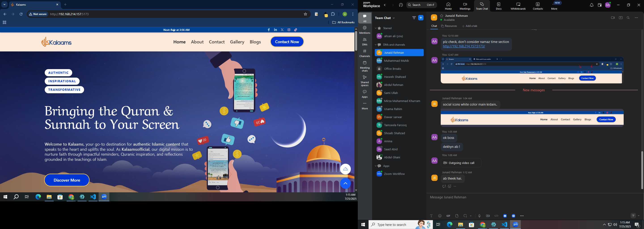
Task: Click the screenshot capture icon
Action: [x=465, y=216]
